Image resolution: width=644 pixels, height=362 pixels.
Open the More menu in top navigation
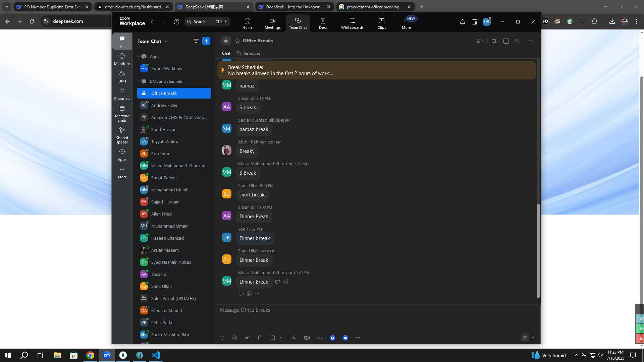point(406,23)
